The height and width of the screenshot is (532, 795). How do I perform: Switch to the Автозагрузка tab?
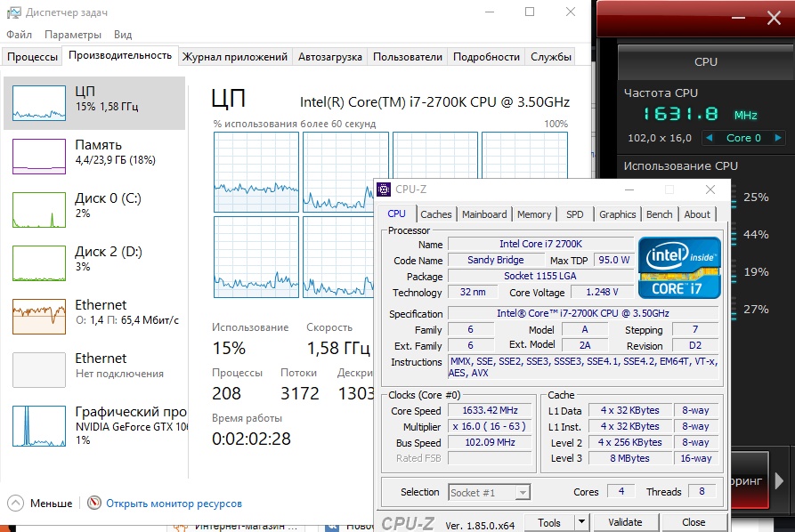coord(330,57)
